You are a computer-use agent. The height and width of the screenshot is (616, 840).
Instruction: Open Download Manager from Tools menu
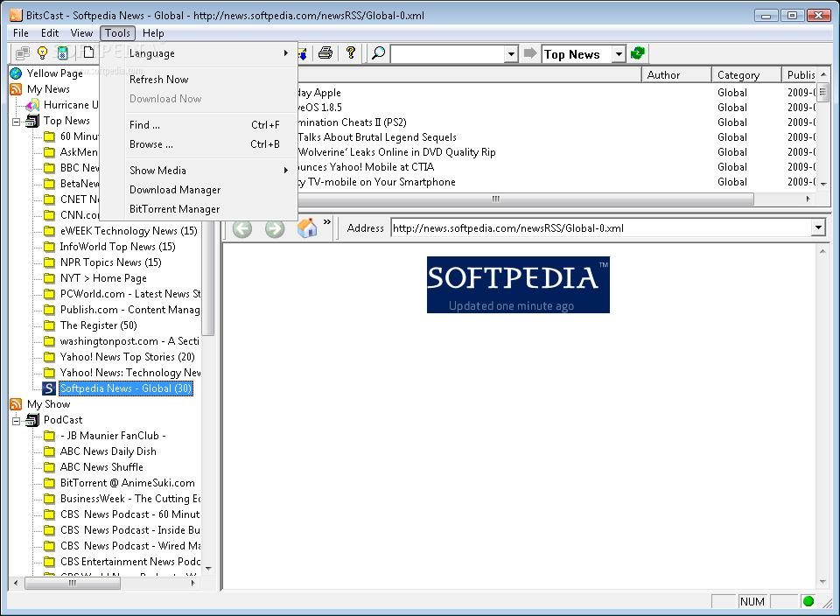pyautogui.click(x=199, y=190)
